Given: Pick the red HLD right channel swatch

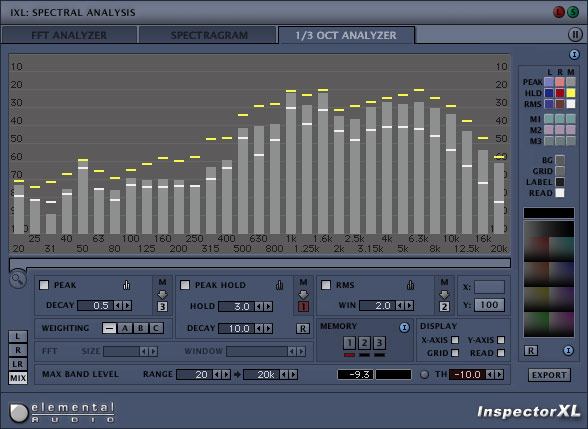Looking at the screenshot, I should [x=560, y=93].
